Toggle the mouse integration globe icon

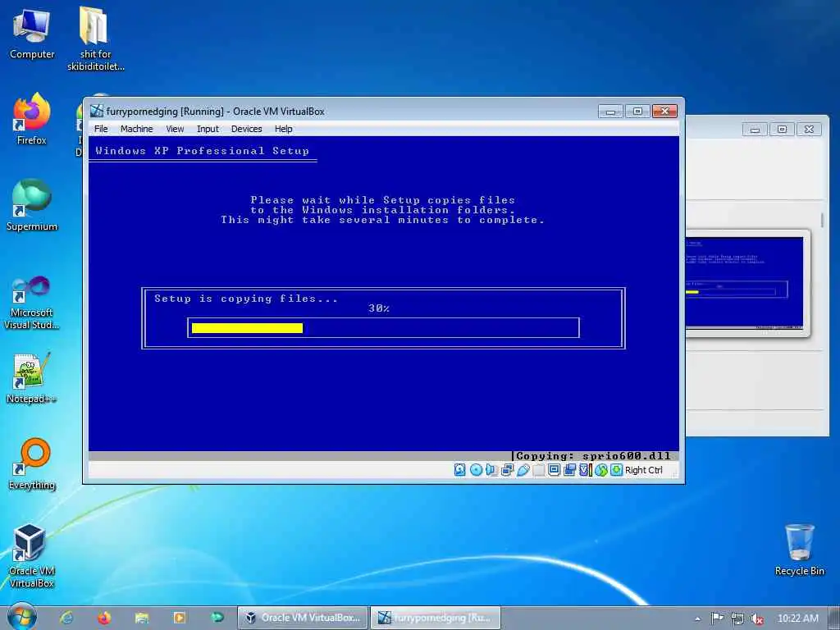click(601, 470)
